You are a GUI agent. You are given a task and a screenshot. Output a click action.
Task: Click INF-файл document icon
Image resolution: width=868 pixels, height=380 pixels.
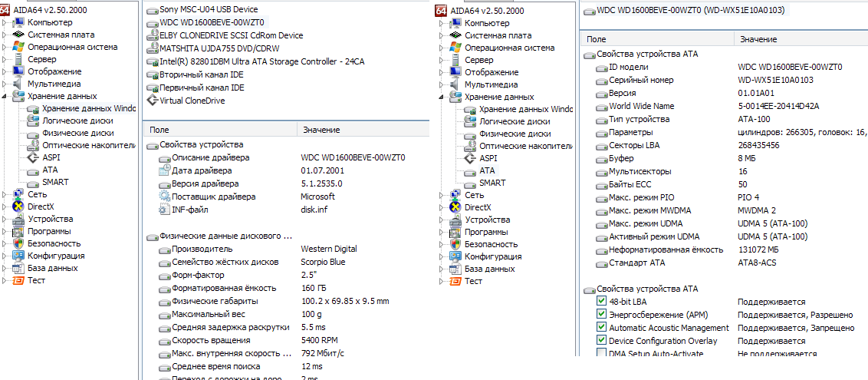[164, 210]
